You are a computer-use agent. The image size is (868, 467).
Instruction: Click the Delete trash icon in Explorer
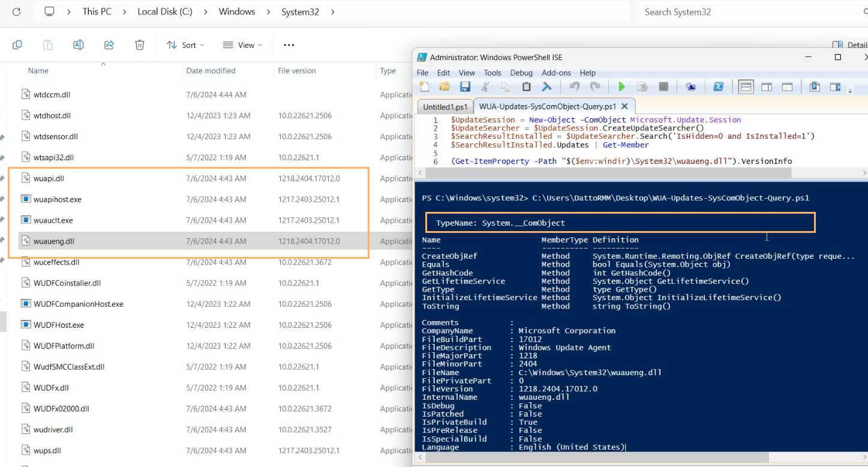pyautogui.click(x=140, y=45)
